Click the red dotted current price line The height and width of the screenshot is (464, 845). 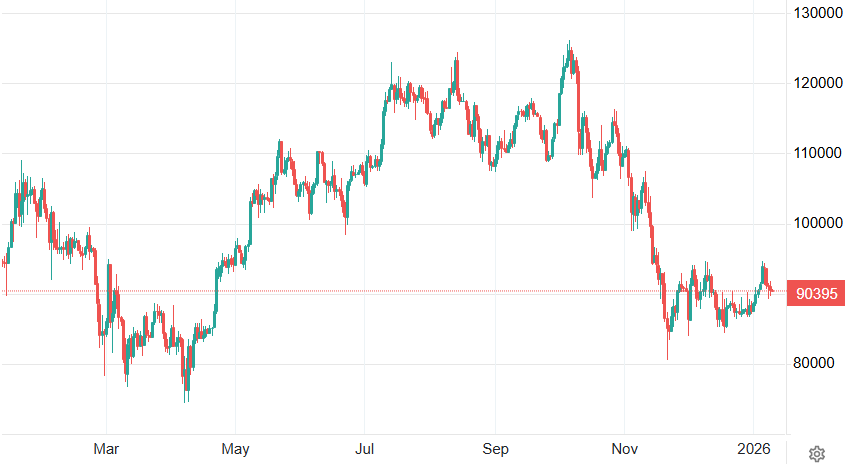pyautogui.click(x=400, y=291)
